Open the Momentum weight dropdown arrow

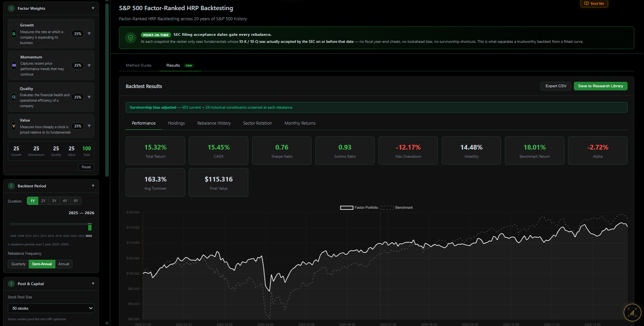[x=89, y=65]
